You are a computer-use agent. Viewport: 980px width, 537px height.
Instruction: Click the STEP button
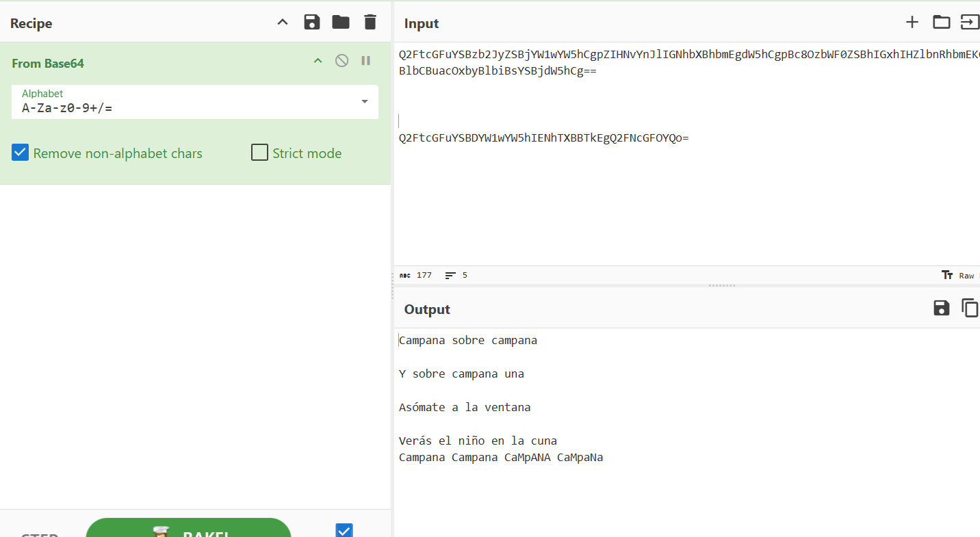point(40,534)
